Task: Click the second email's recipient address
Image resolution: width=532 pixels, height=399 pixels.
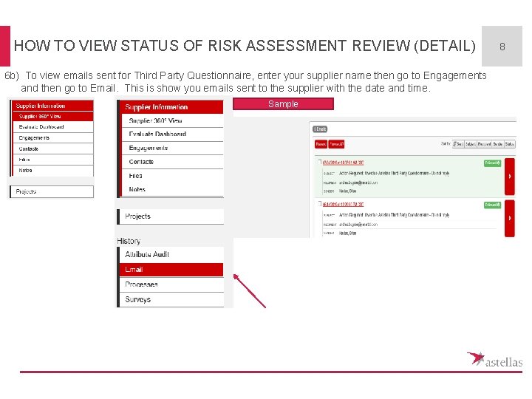Action: [x=358, y=225]
